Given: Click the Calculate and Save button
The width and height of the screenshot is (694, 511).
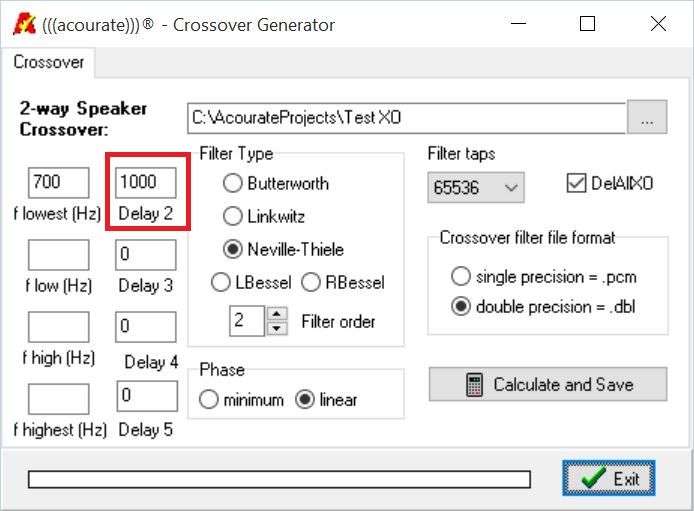Looking at the screenshot, I should [548, 384].
